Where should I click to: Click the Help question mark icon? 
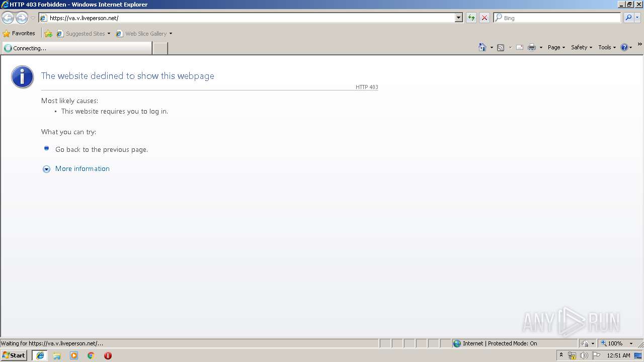pos(624,47)
